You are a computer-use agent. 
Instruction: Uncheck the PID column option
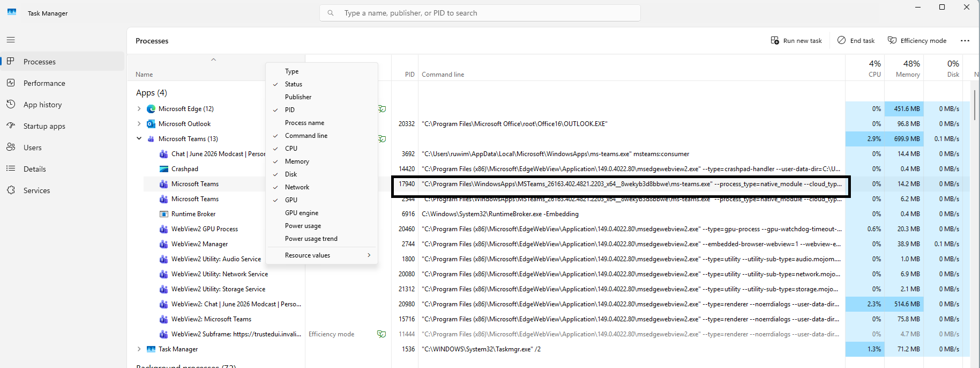tap(321, 110)
